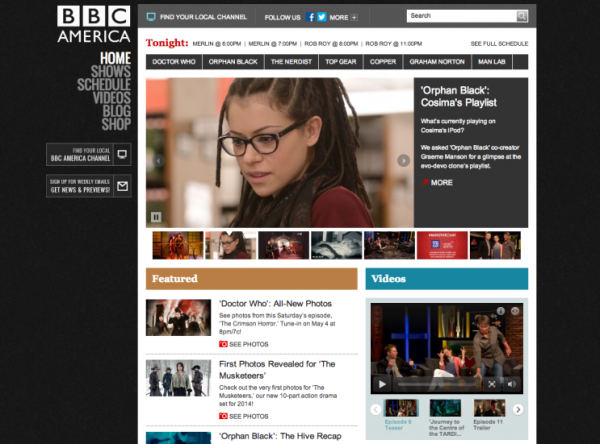The height and width of the screenshot is (444, 600).
Task: Open The Nerdist show tab
Action: pyautogui.click(x=291, y=62)
